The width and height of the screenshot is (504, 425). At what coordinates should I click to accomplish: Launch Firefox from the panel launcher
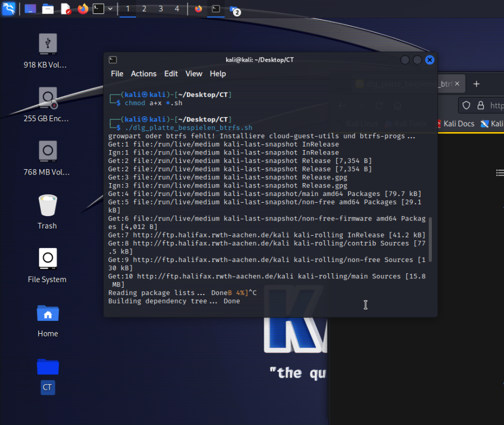(83, 9)
